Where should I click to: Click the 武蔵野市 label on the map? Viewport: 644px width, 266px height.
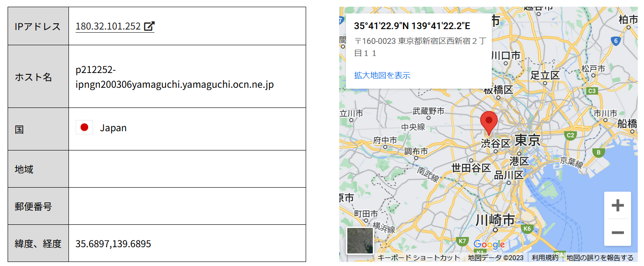click(x=428, y=111)
